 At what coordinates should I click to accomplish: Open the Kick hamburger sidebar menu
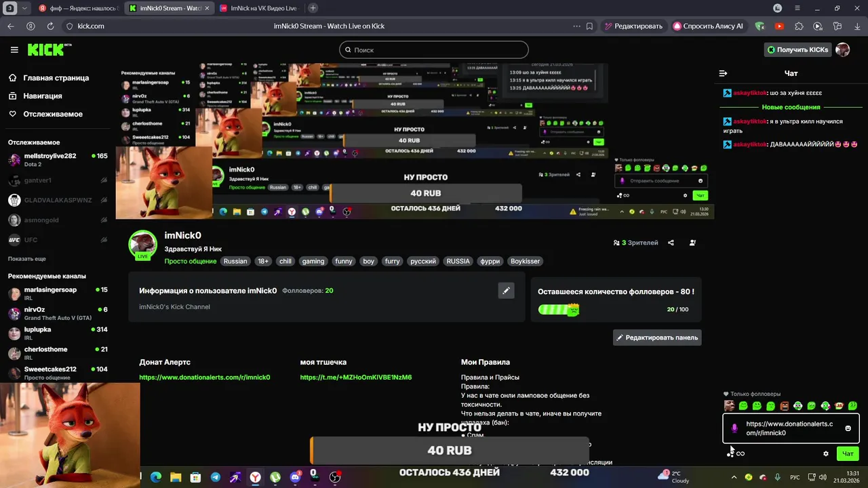click(14, 49)
